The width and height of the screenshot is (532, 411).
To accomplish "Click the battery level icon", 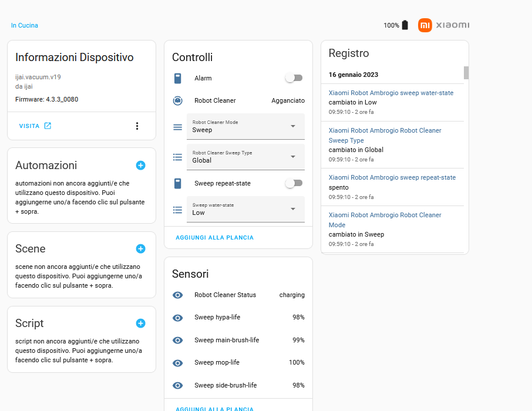I will [405, 25].
